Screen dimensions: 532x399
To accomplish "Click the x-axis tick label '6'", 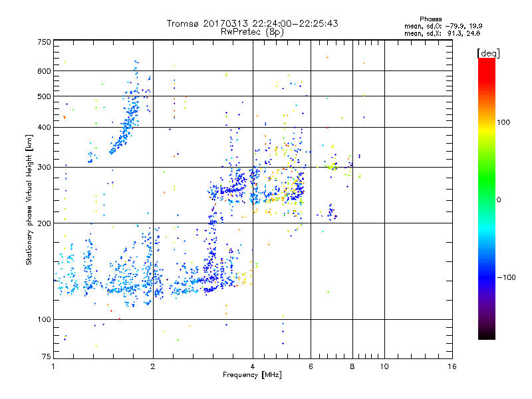I will click(311, 366).
